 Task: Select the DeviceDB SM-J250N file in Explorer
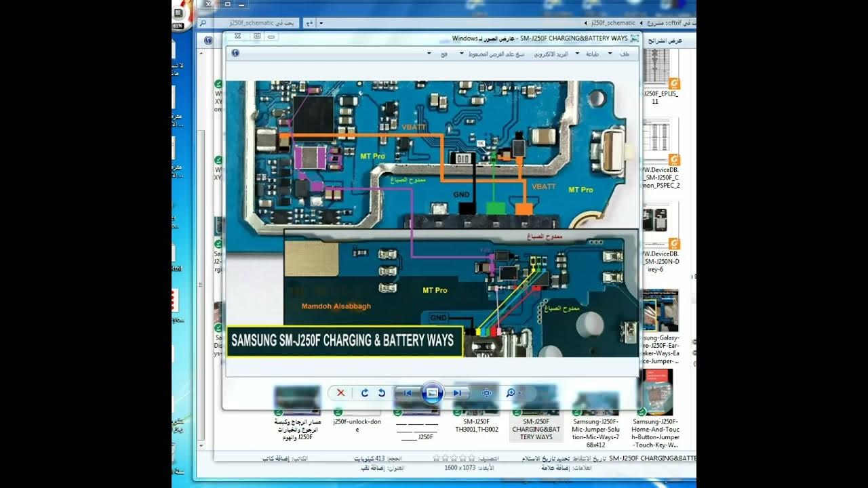[x=661, y=261]
